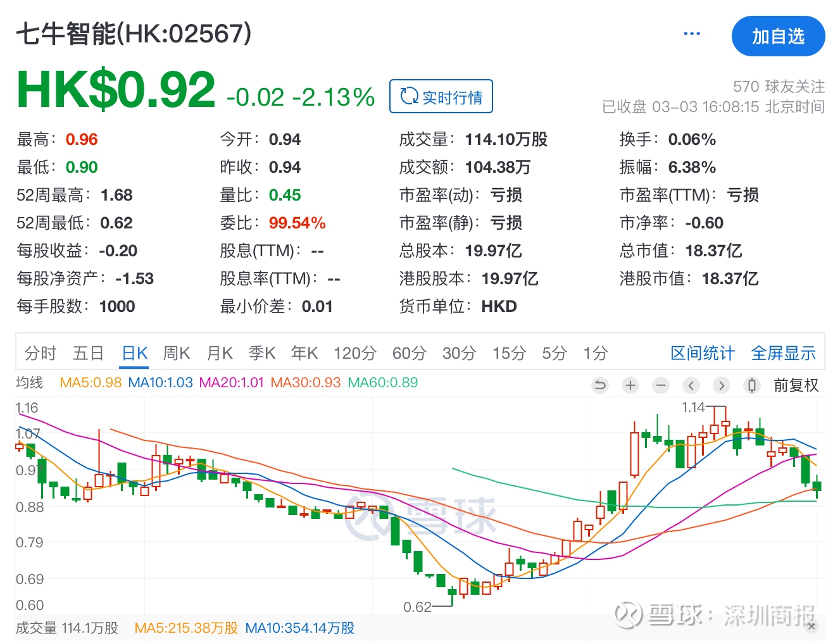Zoom out chart with minus icon
Viewport: 840px width, 641px height.
[661, 385]
